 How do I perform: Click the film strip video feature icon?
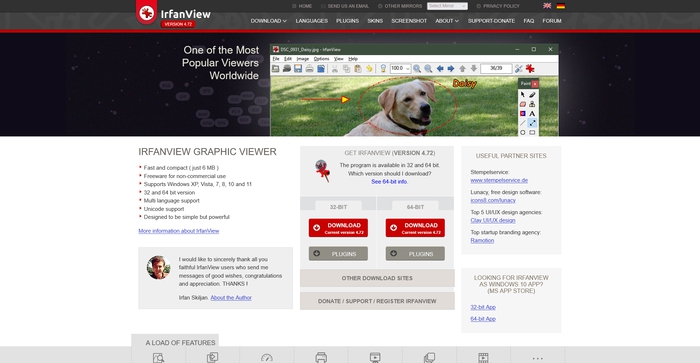coord(483,358)
